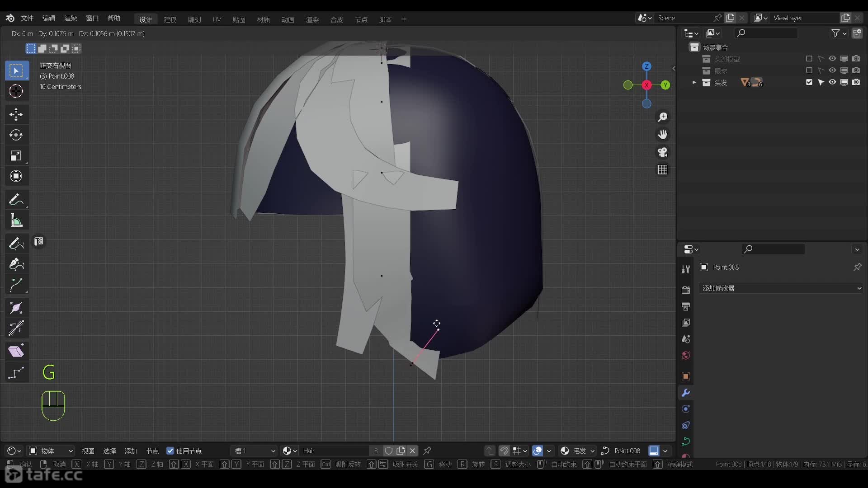Click the red X axis gizmo ball

click(647, 85)
